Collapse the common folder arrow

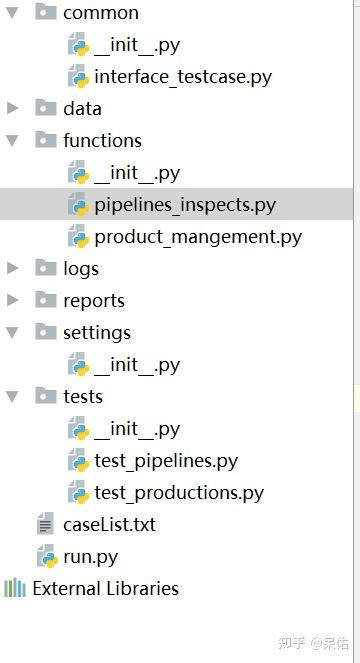[x=12, y=13]
